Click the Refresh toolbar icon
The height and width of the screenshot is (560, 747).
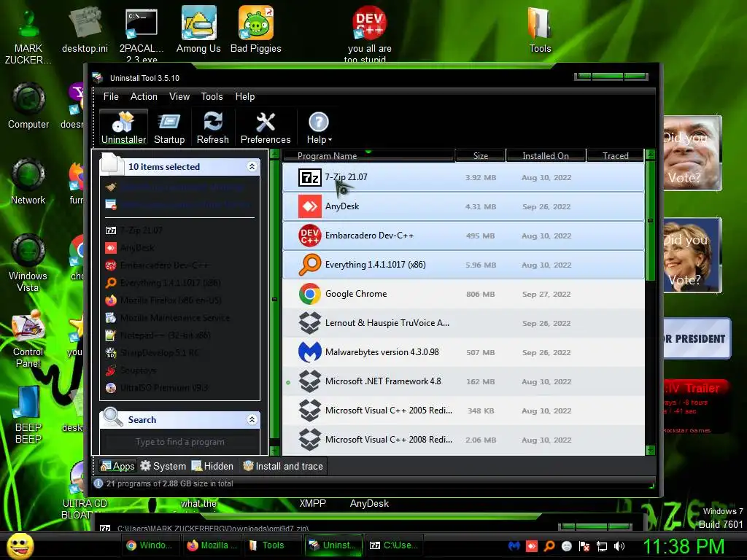[x=212, y=127]
